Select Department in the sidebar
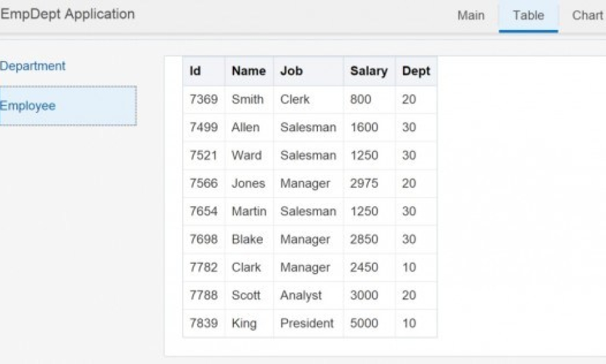The height and width of the screenshot is (364, 606). [x=33, y=66]
